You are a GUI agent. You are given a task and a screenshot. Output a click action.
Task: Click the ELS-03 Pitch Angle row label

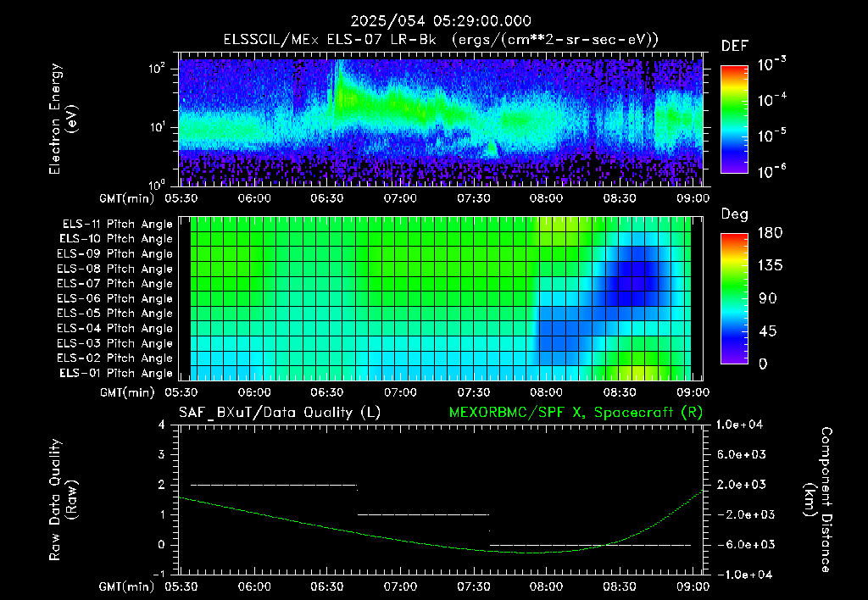[x=115, y=344]
